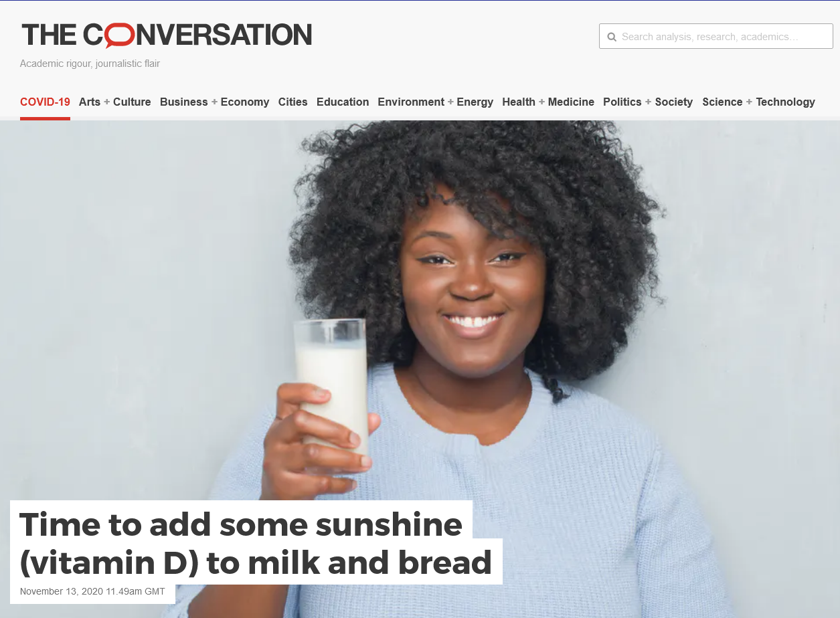Open the Arts section link
The height and width of the screenshot is (618, 840).
coord(90,102)
